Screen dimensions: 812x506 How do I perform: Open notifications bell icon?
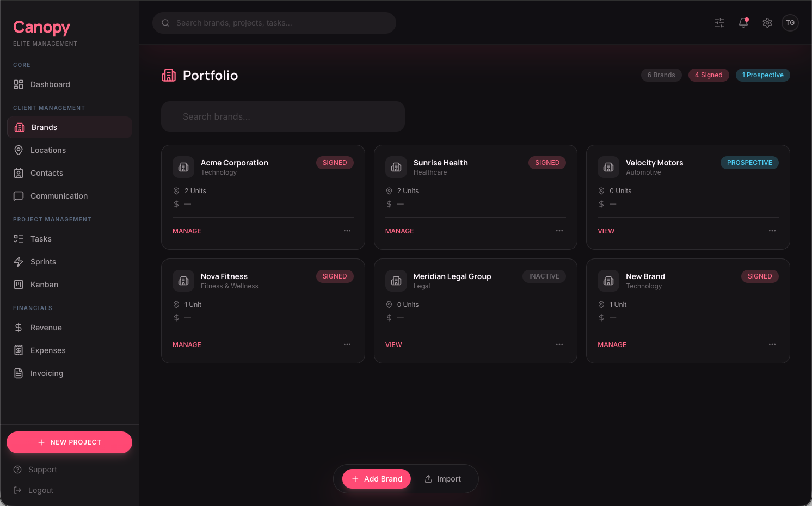pyautogui.click(x=743, y=23)
